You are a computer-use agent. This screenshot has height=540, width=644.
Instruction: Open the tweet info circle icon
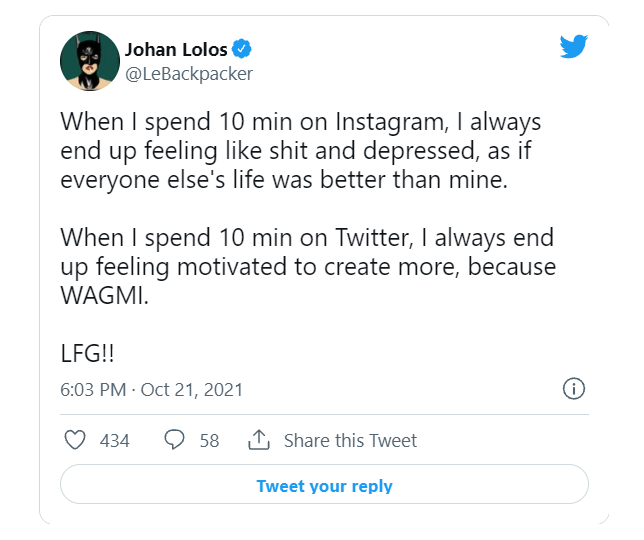[574, 388]
